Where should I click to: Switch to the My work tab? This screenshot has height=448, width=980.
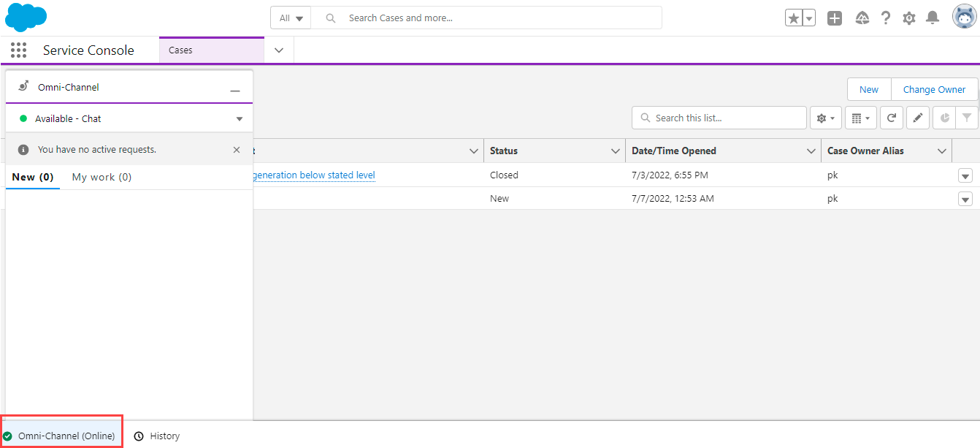102,177
